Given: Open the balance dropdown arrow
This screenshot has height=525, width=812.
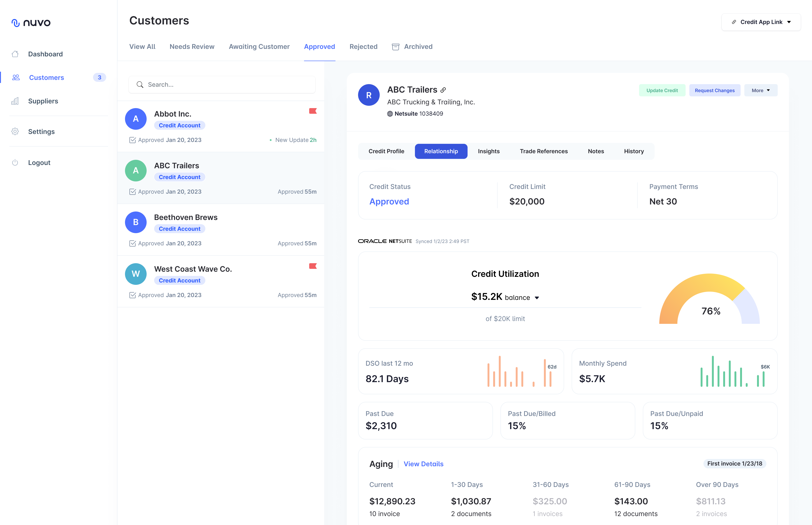Looking at the screenshot, I should tap(537, 298).
